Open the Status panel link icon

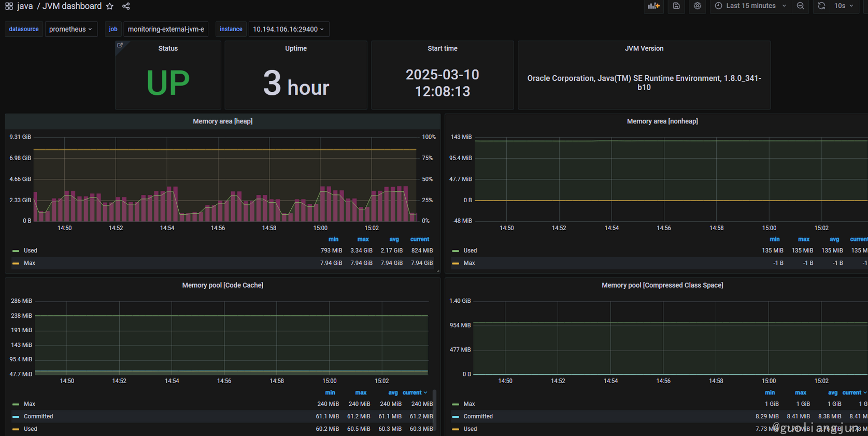point(120,46)
